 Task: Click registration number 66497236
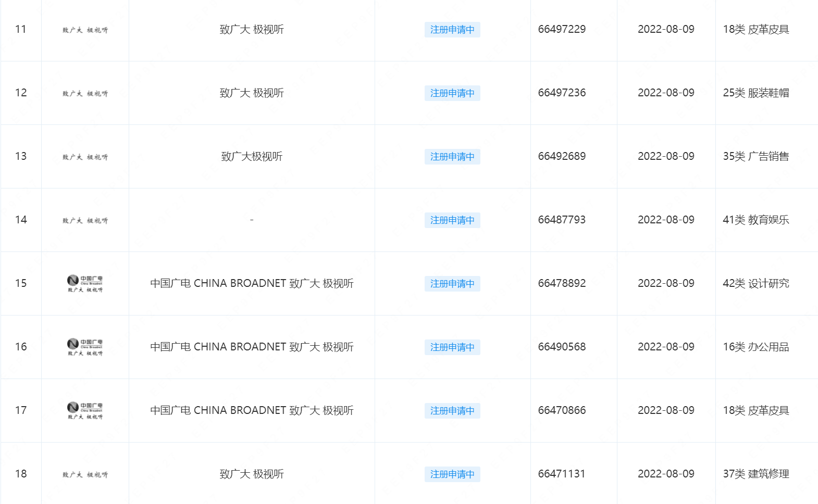tap(562, 93)
